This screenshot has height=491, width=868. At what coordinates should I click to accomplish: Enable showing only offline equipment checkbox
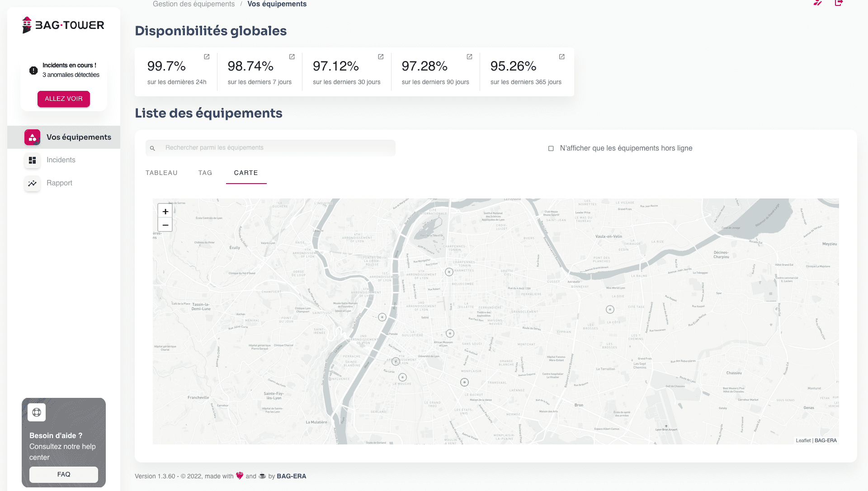click(551, 148)
